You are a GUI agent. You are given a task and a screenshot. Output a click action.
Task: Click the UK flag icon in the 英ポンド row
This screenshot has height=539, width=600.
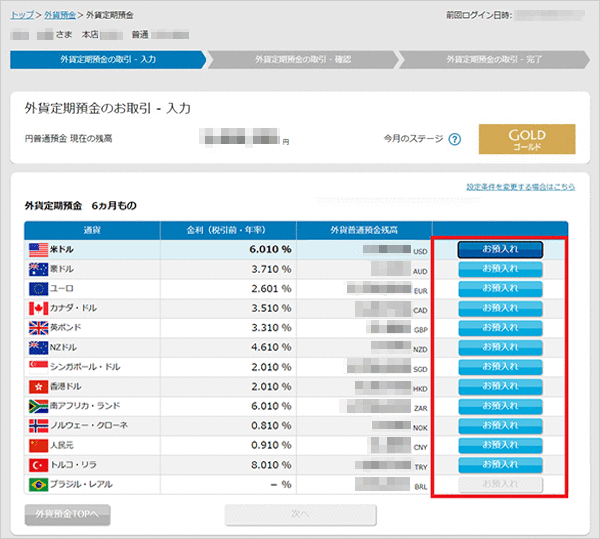coord(38,328)
